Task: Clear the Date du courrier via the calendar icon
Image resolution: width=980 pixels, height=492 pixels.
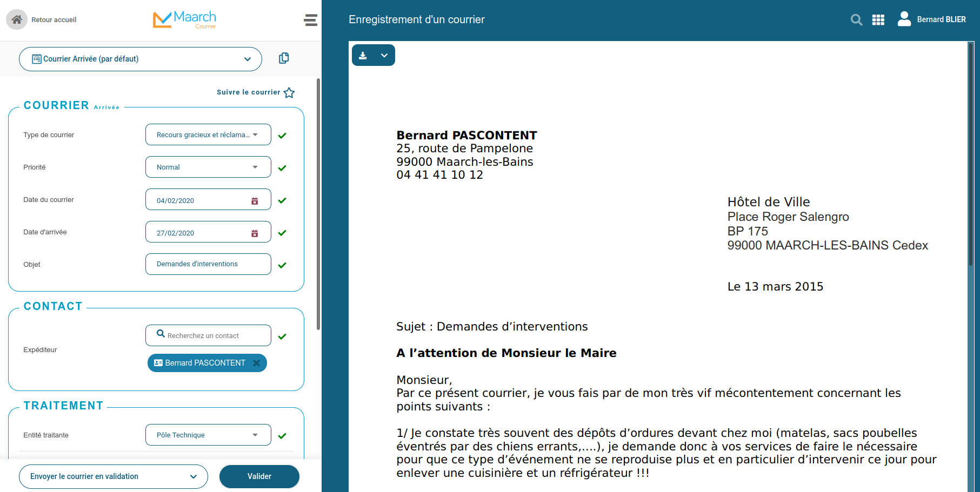Action: [255, 200]
